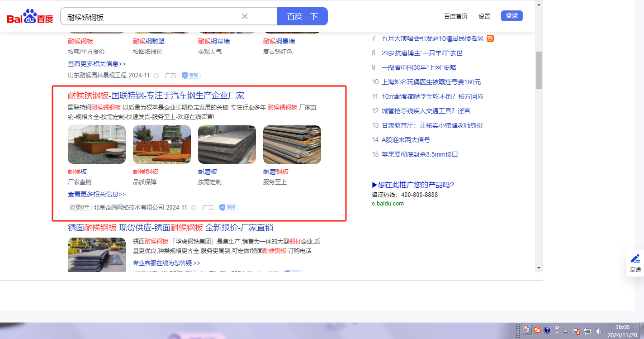Clear the search box with the X icon
This screenshot has width=644, height=339.
coord(245,16)
